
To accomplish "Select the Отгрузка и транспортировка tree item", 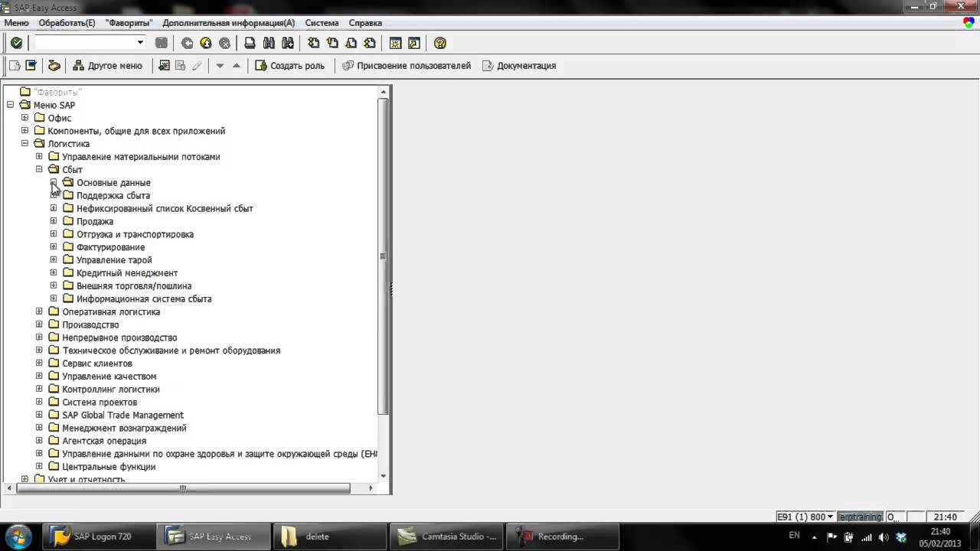I will (x=135, y=234).
